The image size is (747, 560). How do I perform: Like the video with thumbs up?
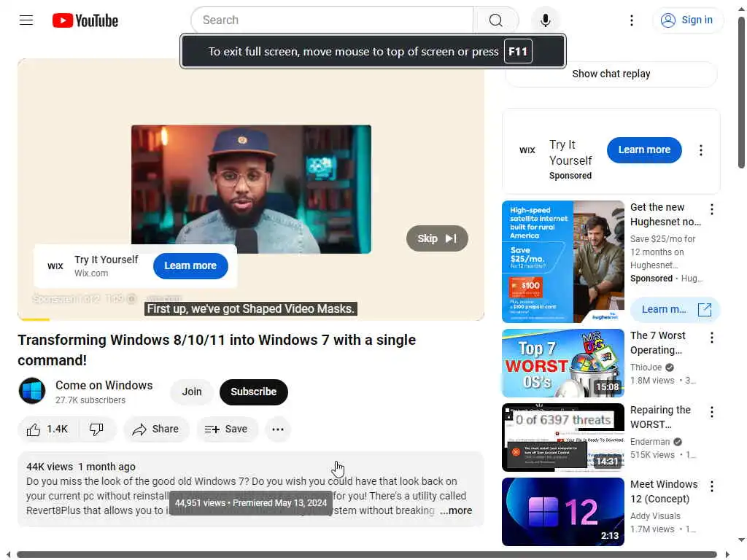click(x=47, y=429)
